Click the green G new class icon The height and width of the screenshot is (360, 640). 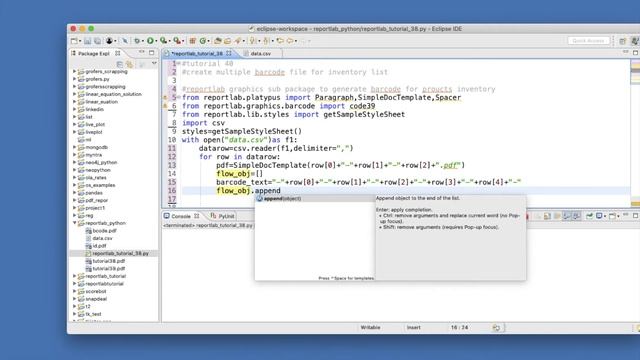[x=202, y=41]
